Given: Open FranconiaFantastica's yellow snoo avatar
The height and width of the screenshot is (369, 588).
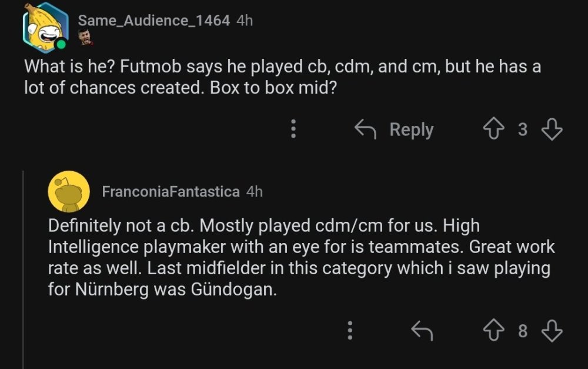Looking at the screenshot, I should pyautogui.click(x=68, y=192).
